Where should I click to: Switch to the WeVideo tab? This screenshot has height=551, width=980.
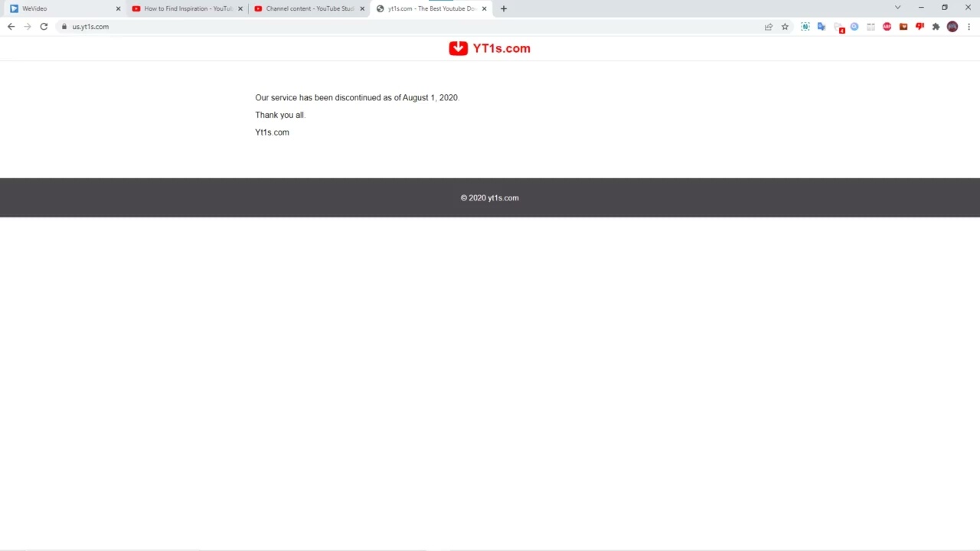pos(64,8)
